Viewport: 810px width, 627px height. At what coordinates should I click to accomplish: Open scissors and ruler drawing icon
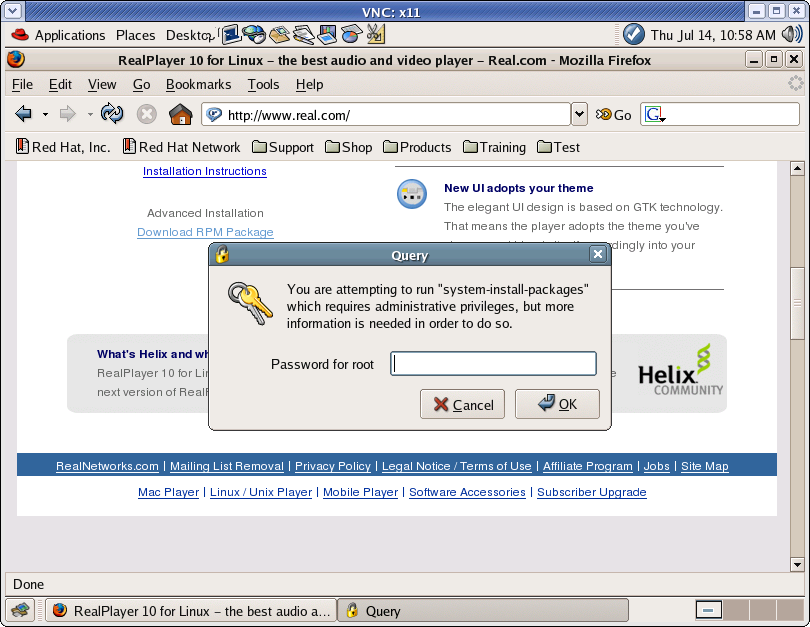(376, 34)
